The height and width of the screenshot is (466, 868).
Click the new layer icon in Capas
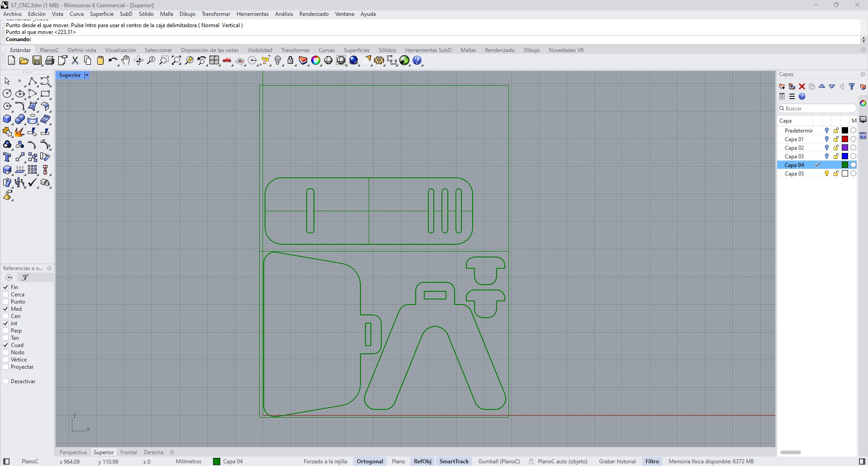tap(782, 86)
